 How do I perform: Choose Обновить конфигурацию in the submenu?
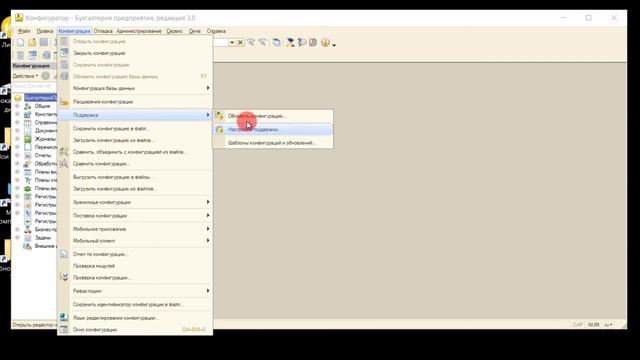coord(273,116)
